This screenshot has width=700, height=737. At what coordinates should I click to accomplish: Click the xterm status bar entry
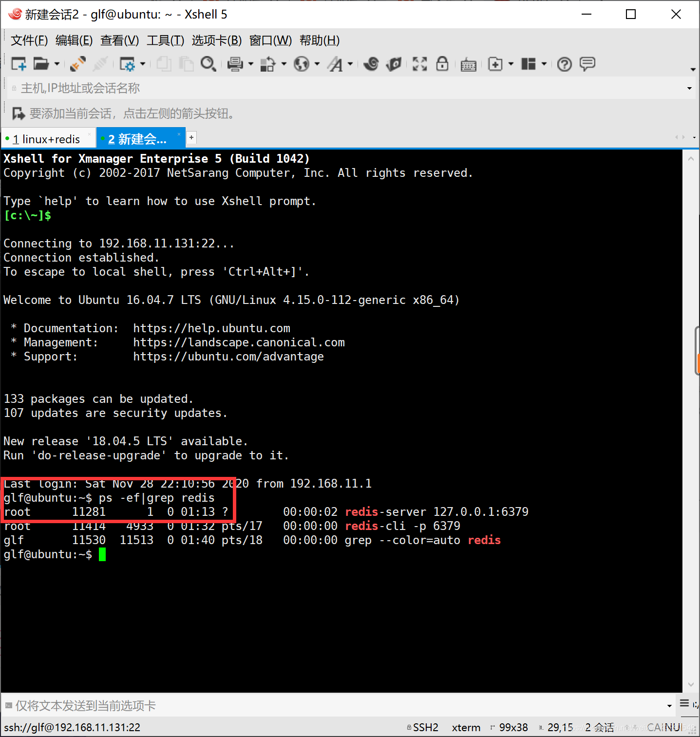[x=466, y=727]
